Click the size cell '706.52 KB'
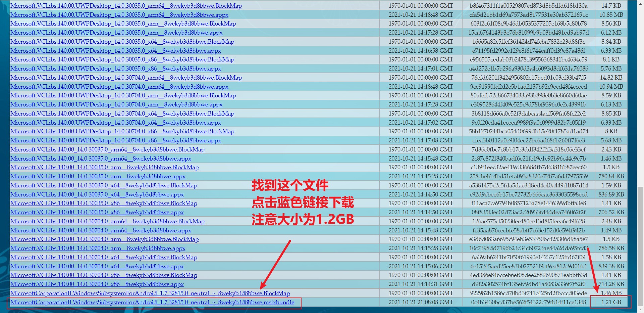This screenshot has width=644, height=313. [x=611, y=212]
